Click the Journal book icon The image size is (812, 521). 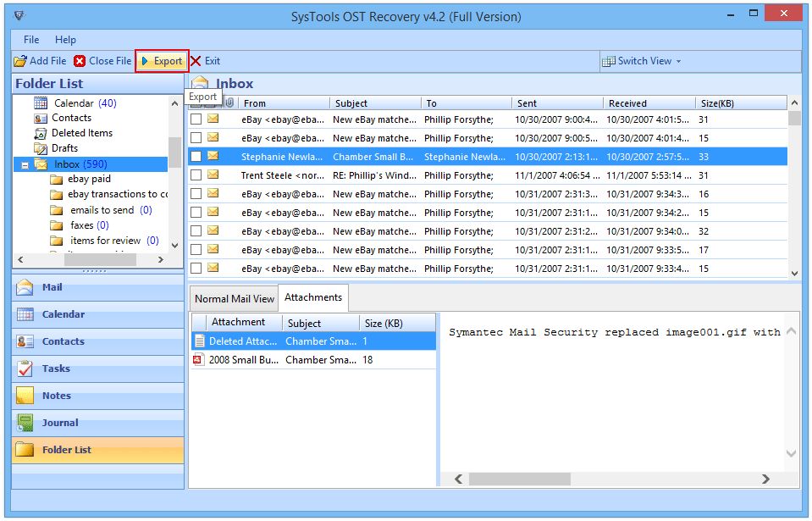tap(25, 423)
